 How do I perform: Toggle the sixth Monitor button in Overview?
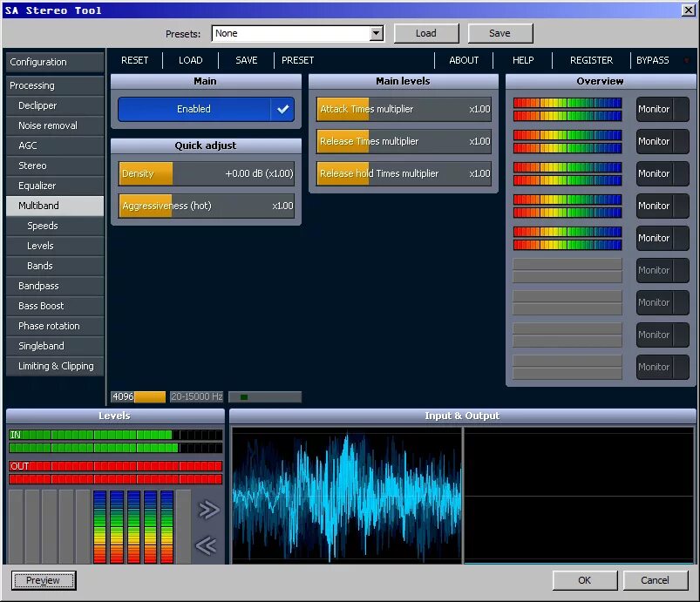pos(663,270)
